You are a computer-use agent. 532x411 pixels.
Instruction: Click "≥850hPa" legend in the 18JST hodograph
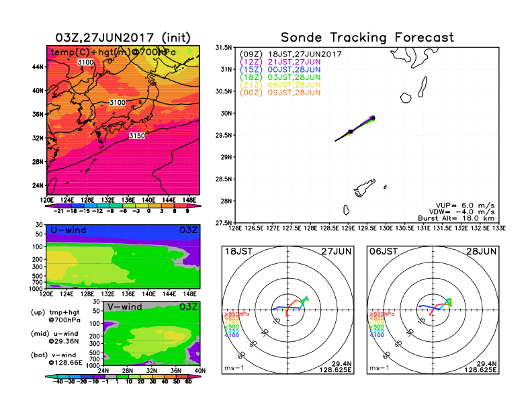coord(236,314)
